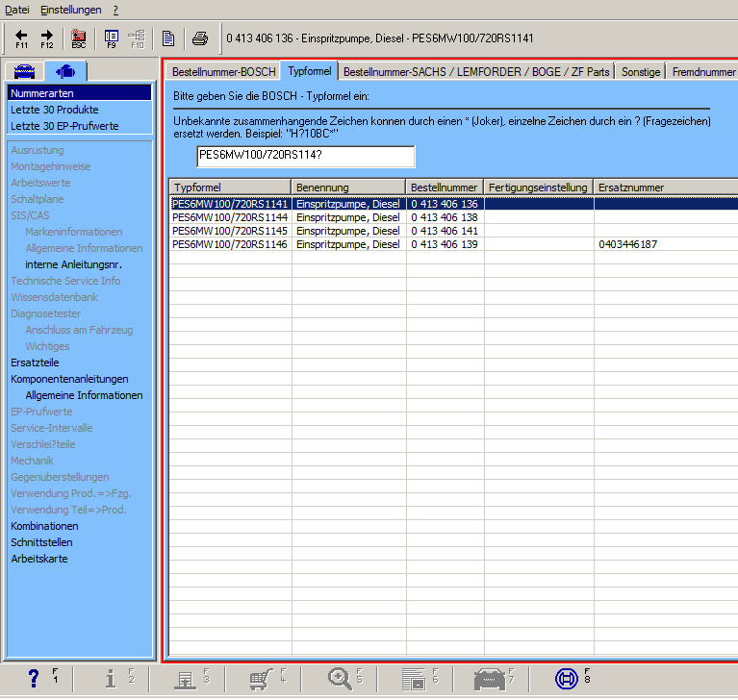This screenshot has height=700, width=738.
Task: Open Komponentenanleitungen entry
Action: point(69,379)
